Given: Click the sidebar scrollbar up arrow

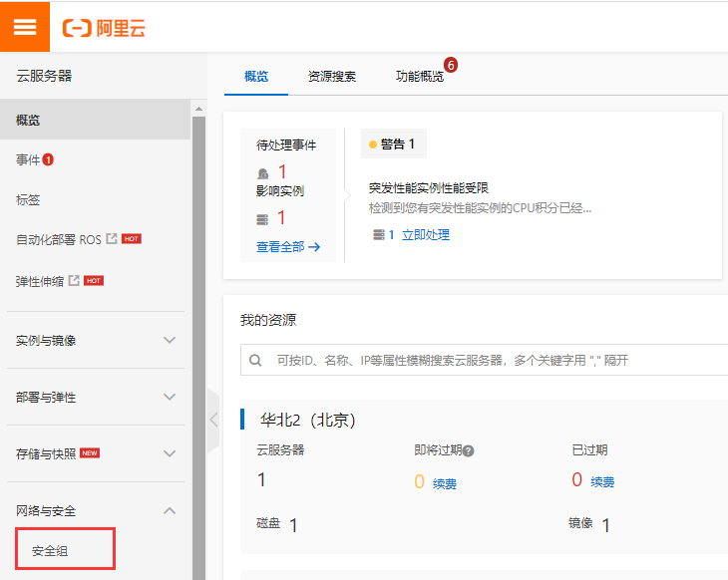Looking at the screenshot, I should [197, 109].
